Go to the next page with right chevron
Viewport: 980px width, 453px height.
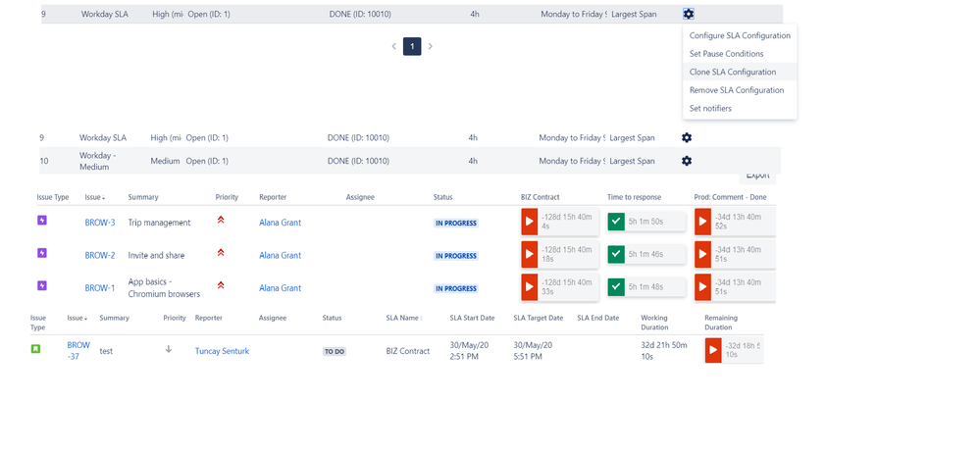tap(430, 46)
